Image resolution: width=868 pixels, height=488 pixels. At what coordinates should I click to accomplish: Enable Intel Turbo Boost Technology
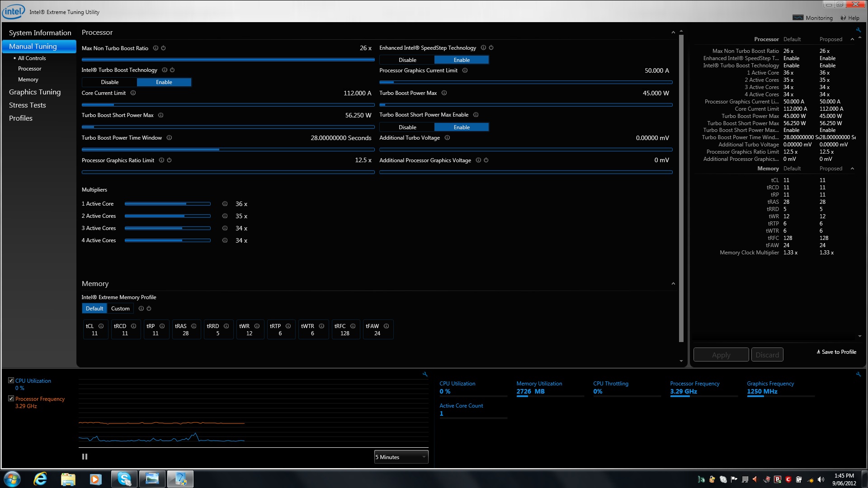164,82
